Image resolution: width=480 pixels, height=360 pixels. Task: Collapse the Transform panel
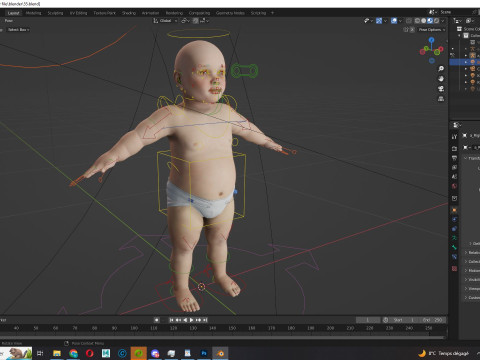point(472,158)
